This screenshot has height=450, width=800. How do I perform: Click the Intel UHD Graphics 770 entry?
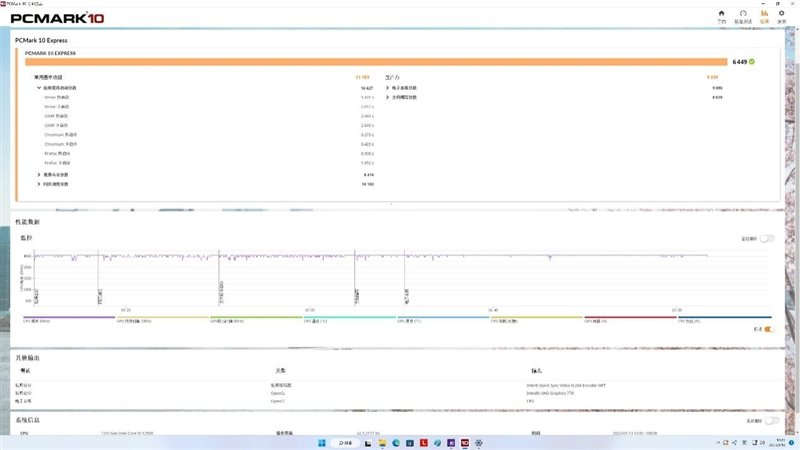[x=549, y=393]
